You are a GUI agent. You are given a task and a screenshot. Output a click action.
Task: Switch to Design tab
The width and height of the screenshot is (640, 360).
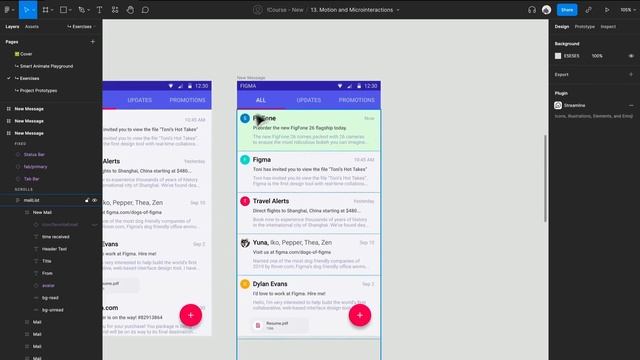562,27
